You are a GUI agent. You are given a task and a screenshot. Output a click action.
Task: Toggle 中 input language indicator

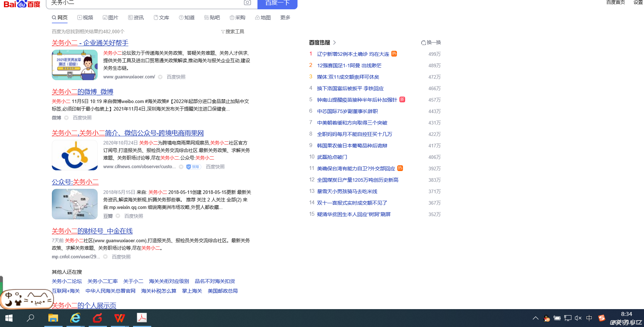[x=589, y=318]
